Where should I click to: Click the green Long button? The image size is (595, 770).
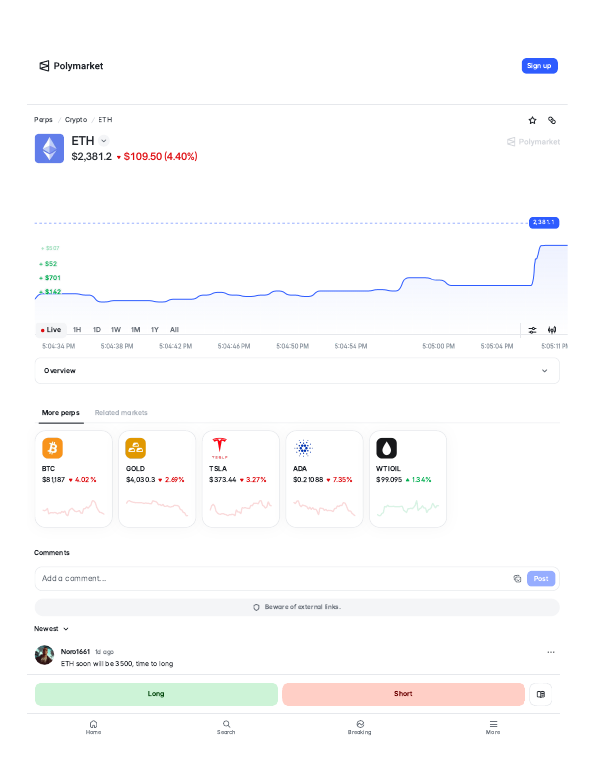[x=156, y=694]
